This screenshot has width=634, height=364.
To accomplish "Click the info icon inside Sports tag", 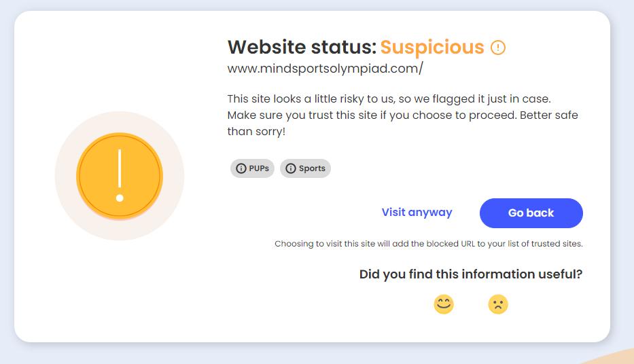I will click(x=291, y=168).
